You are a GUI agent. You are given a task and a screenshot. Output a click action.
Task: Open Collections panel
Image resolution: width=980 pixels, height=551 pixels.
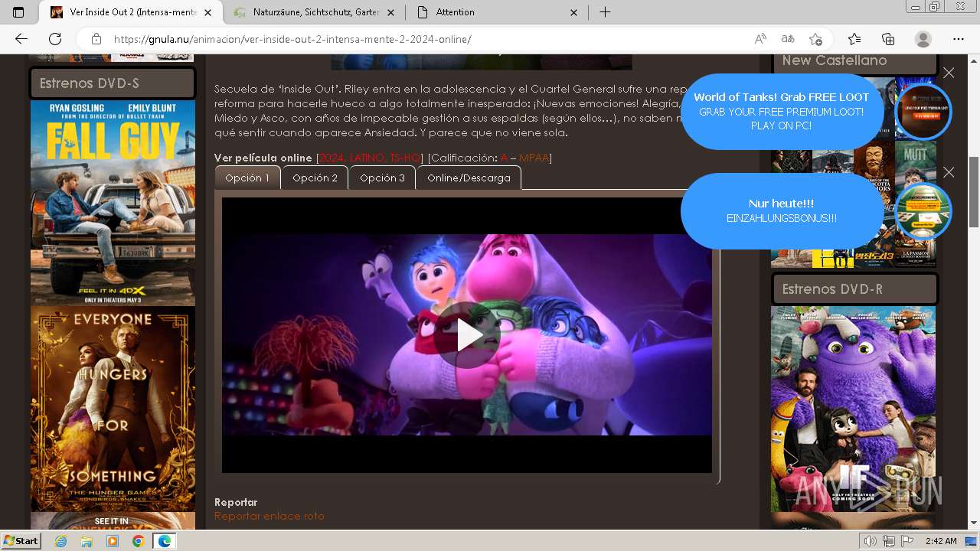(x=888, y=39)
